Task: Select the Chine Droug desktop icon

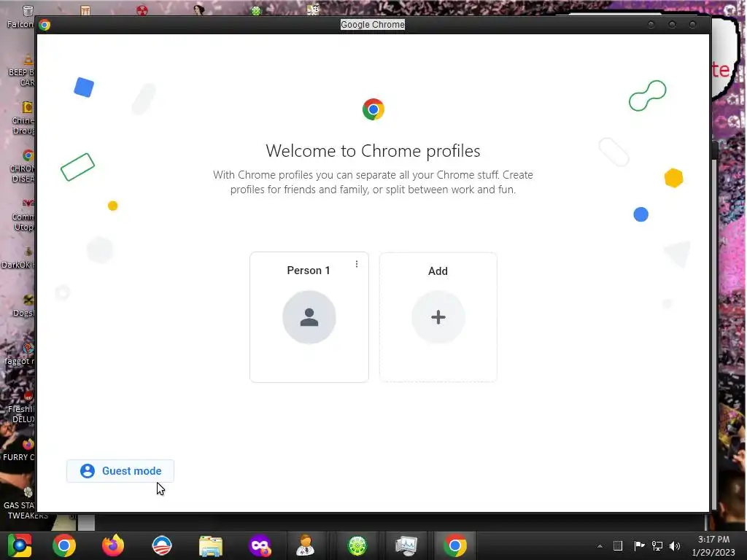Action: (x=24, y=118)
